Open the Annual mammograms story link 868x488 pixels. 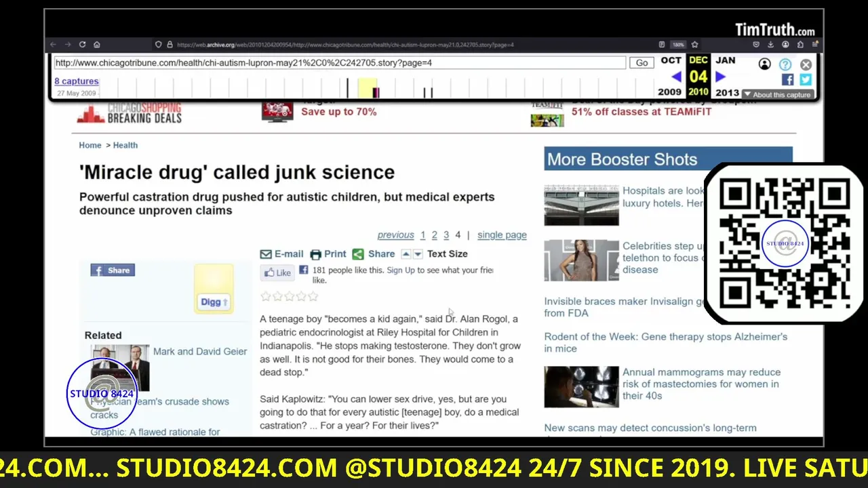(x=701, y=384)
